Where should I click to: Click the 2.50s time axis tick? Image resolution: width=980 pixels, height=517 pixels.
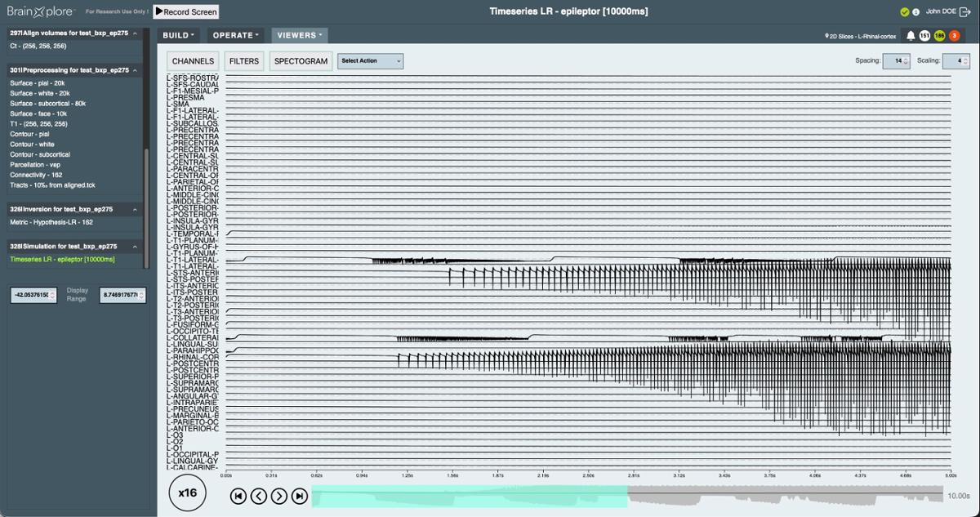coord(588,475)
